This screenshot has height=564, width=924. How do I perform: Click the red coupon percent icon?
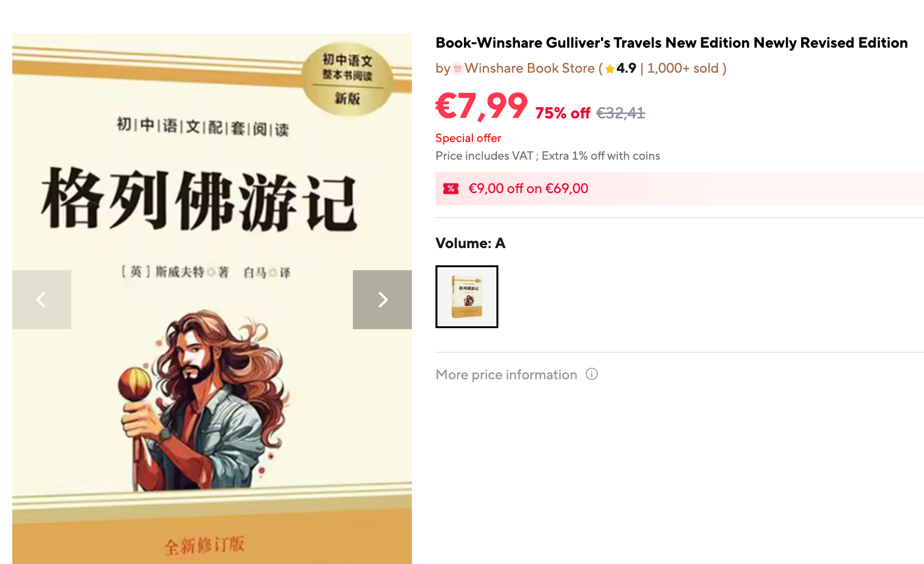point(451,189)
